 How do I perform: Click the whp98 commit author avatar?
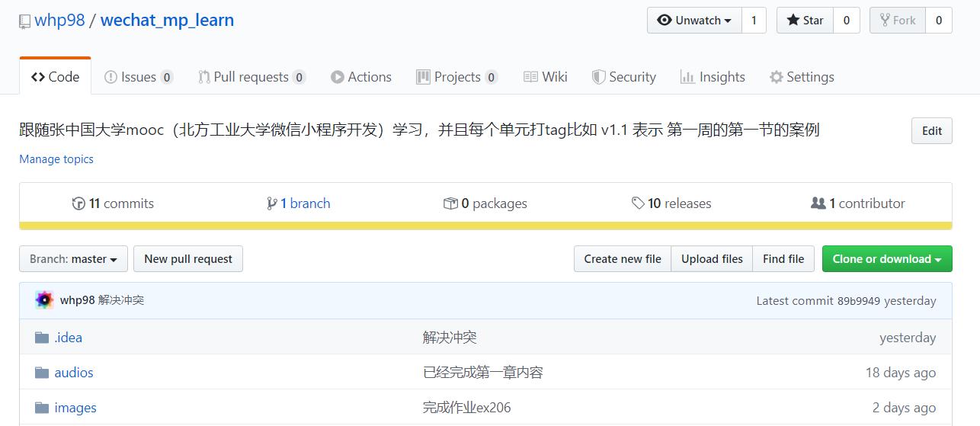click(x=44, y=300)
